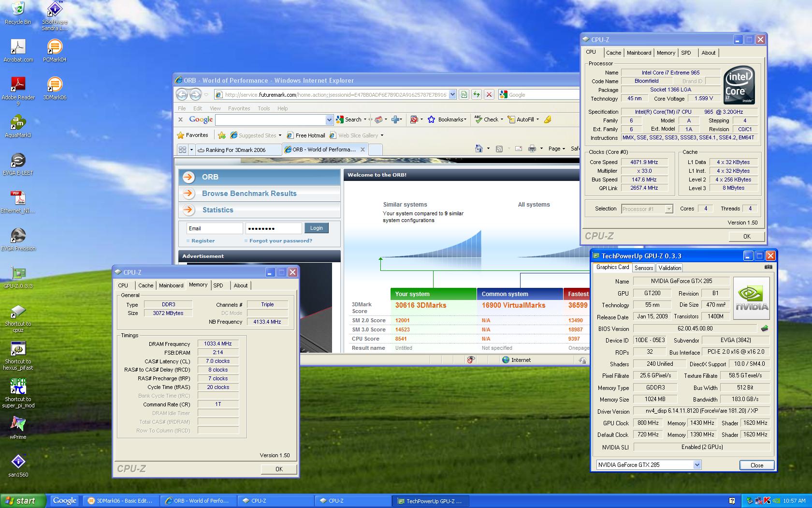
Task: Click the Forgot your password link
Action: (281, 240)
